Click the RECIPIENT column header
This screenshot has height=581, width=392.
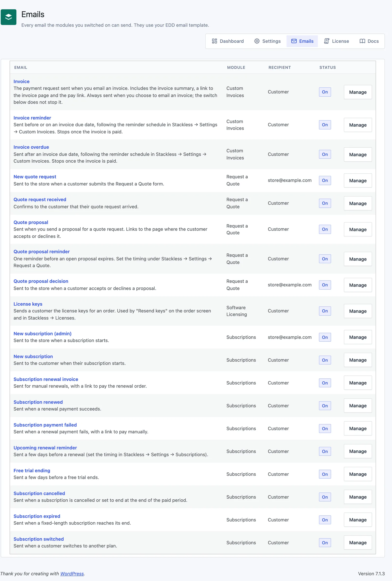click(x=280, y=67)
